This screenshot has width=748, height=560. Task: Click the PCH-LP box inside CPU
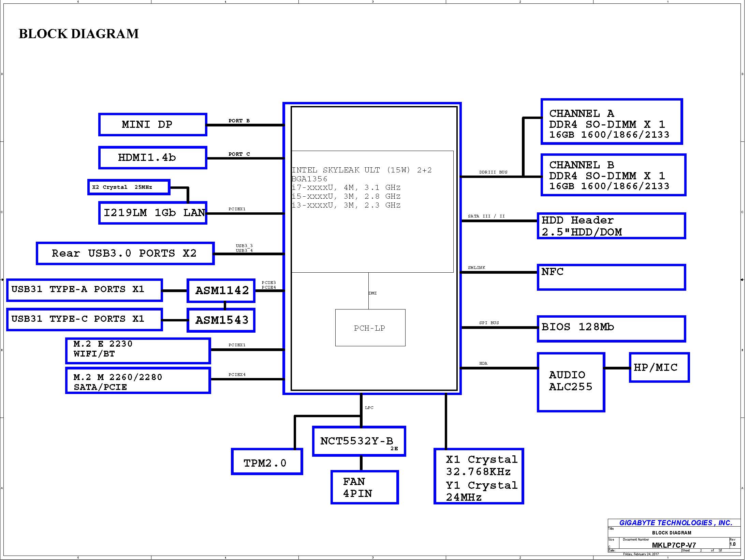[370, 328]
